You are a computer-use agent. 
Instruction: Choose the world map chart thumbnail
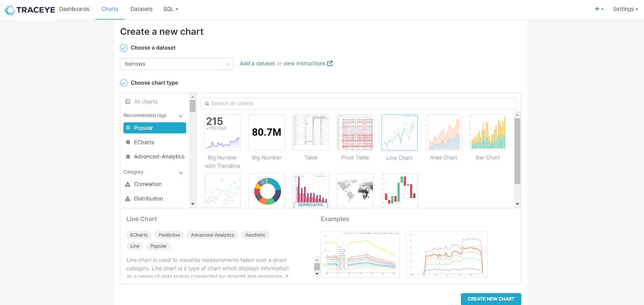[x=355, y=190]
